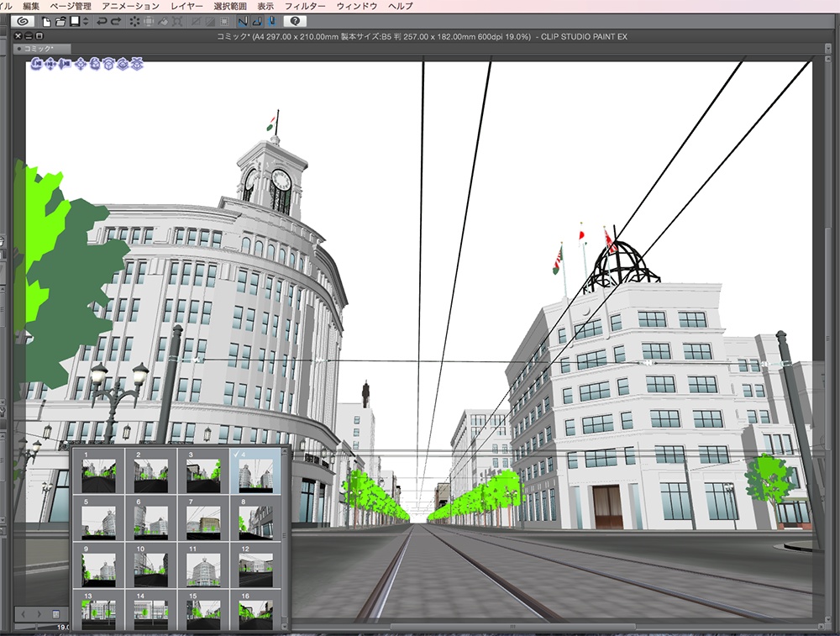Choose camera angle preset 2
Viewport: 840px width, 636px height.
pyautogui.click(x=151, y=471)
